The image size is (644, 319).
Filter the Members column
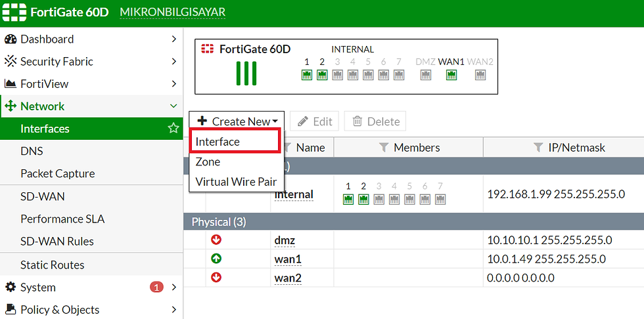point(384,148)
